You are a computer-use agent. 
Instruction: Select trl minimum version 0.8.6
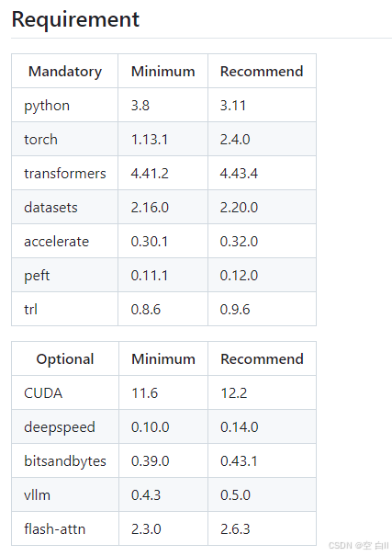pos(146,310)
